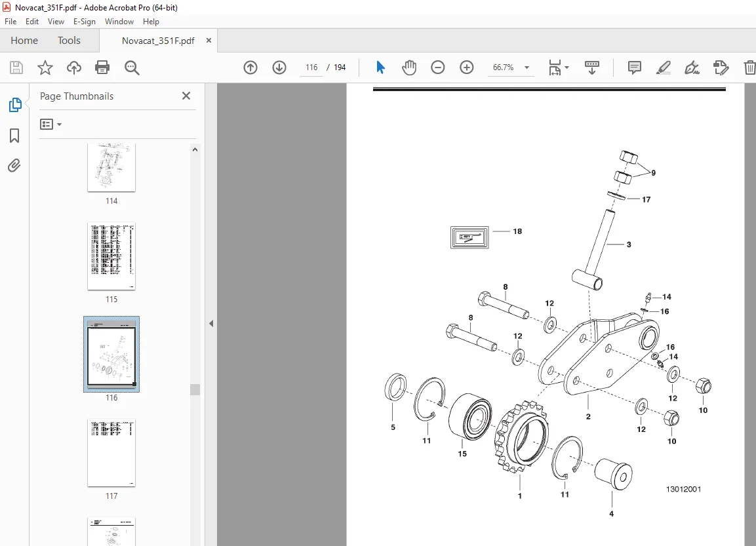This screenshot has width=756, height=546.
Task: Click part label 18 in diagram
Action: coord(517,231)
